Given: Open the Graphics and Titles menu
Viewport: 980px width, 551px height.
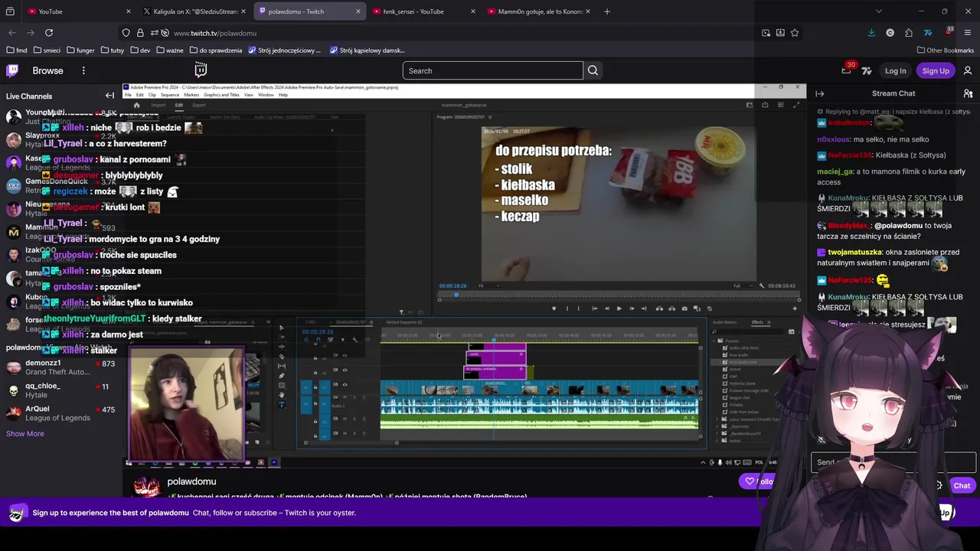Looking at the screenshot, I should click(x=221, y=95).
